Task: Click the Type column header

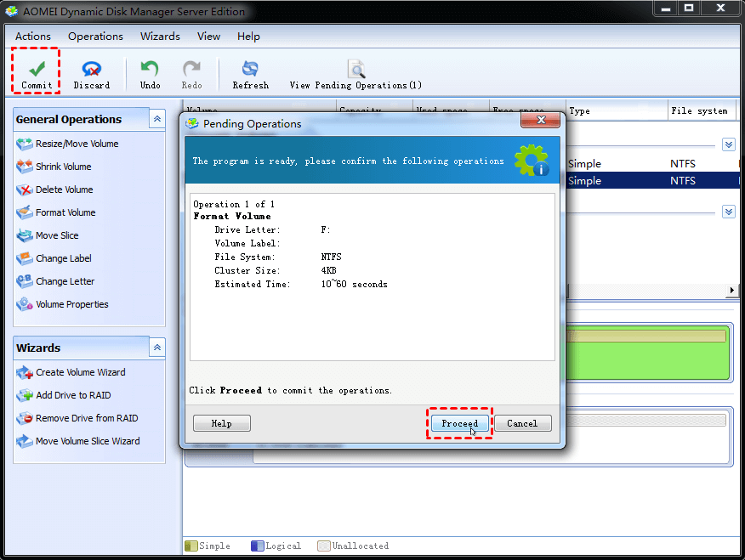Action: [617, 110]
